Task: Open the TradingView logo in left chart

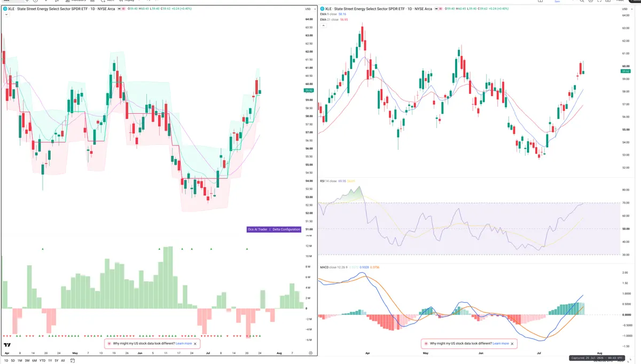Action: tap(7, 345)
